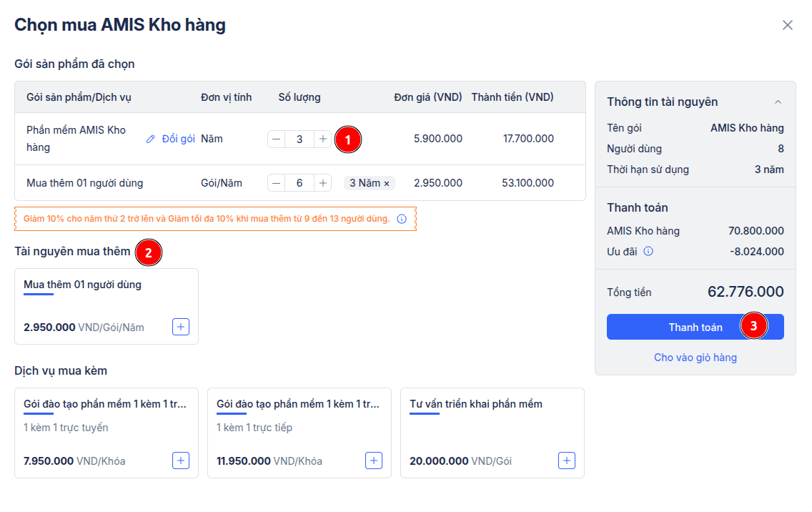812x512 pixels.
Task: Remove the 3 Năm tag with its x
Action: [386, 184]
